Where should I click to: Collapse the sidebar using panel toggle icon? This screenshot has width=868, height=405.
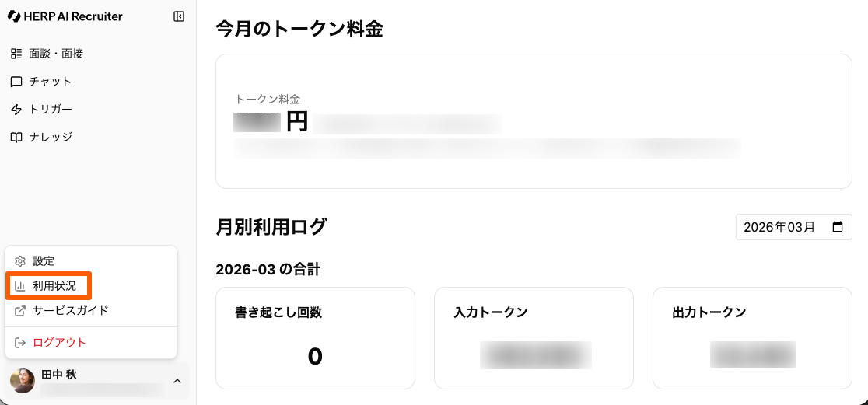pyautogui.click(x=179, y=16)
